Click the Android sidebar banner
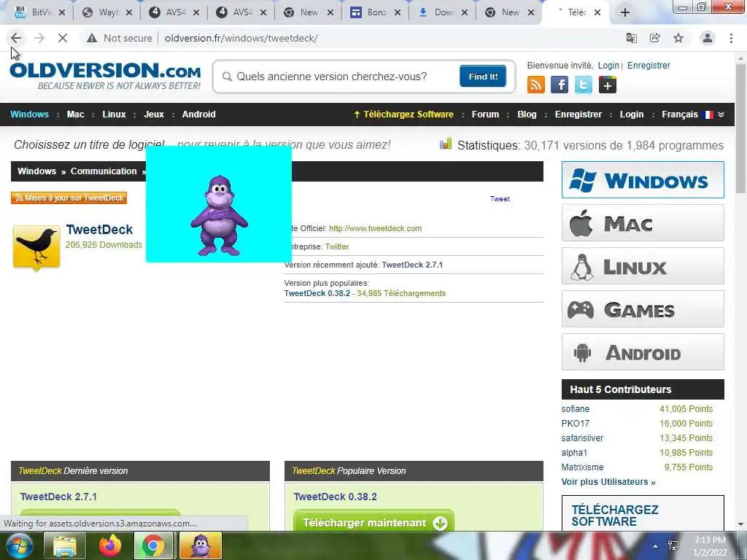Viewport: 747px width, 560px height. pyautogui.click(x=643, y=352)
